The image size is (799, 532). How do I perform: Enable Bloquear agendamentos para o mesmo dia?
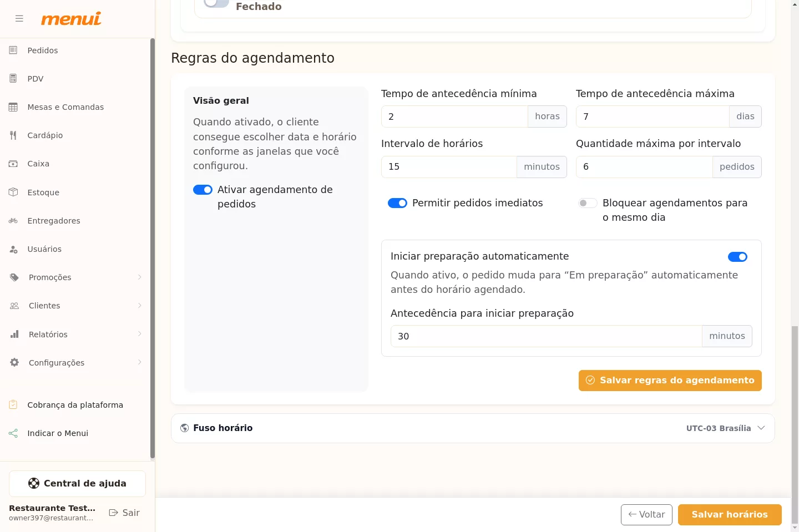coord(588,203)
